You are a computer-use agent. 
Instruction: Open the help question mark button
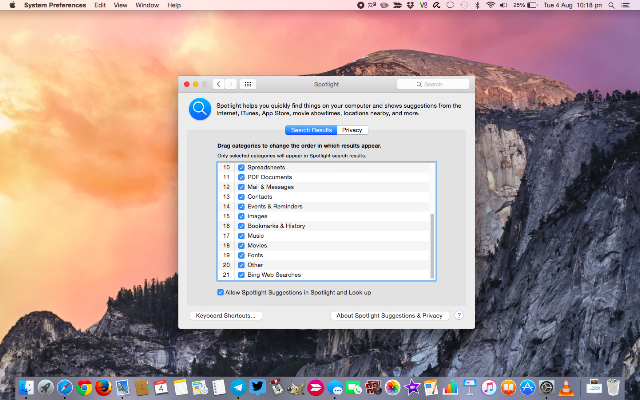[x=459, y=316]
